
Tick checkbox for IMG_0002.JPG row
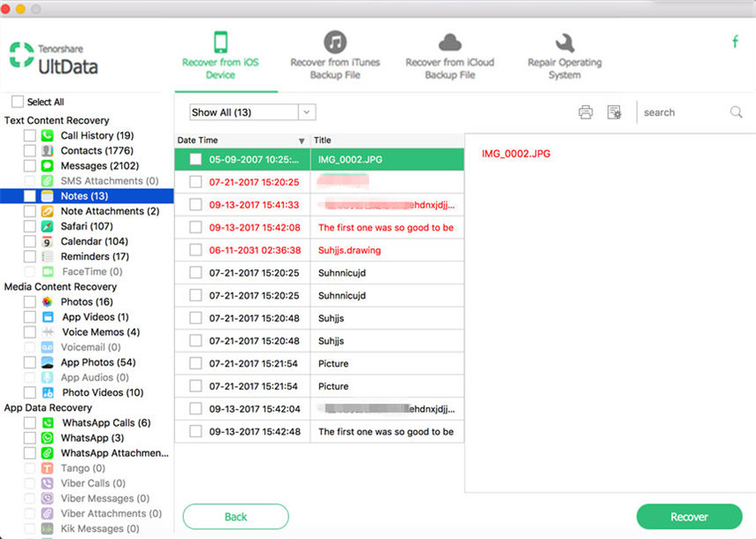click(x=195, y=159)
